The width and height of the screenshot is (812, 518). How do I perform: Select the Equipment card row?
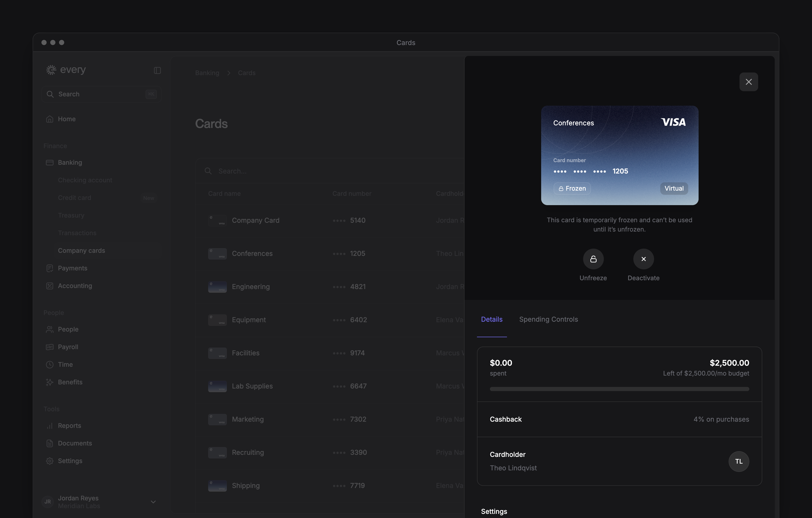(x=330, y=320)
